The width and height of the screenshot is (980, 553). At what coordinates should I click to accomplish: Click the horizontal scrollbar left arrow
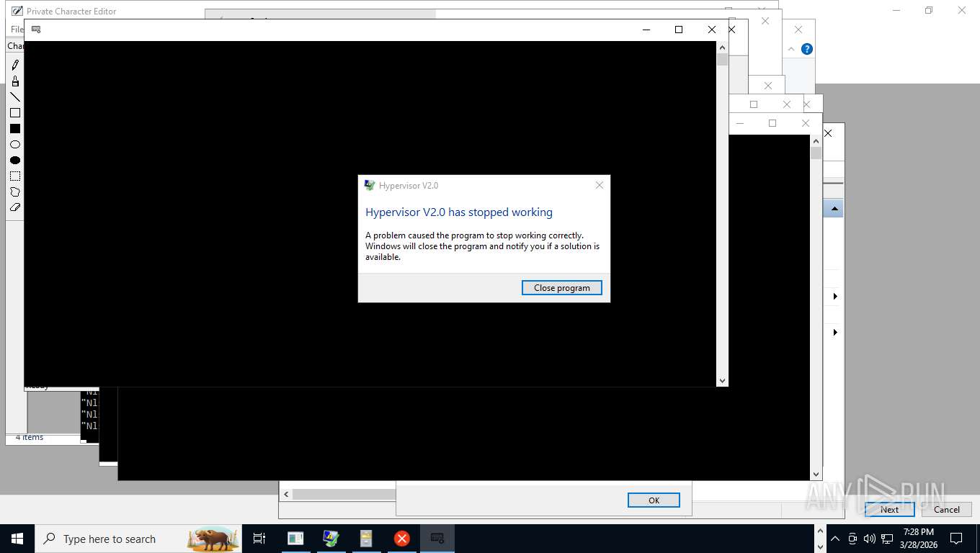pos(286,494)
